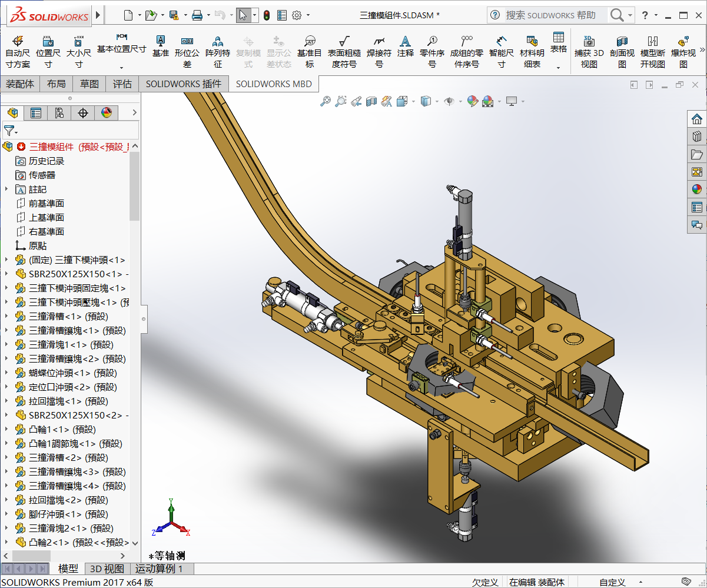
Task: Open the 评估 ribbon tab
Action: [122, 84]
